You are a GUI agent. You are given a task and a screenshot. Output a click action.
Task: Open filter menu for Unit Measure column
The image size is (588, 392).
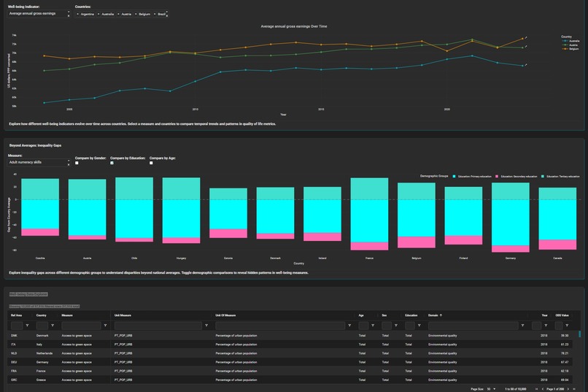pos(206,326)
